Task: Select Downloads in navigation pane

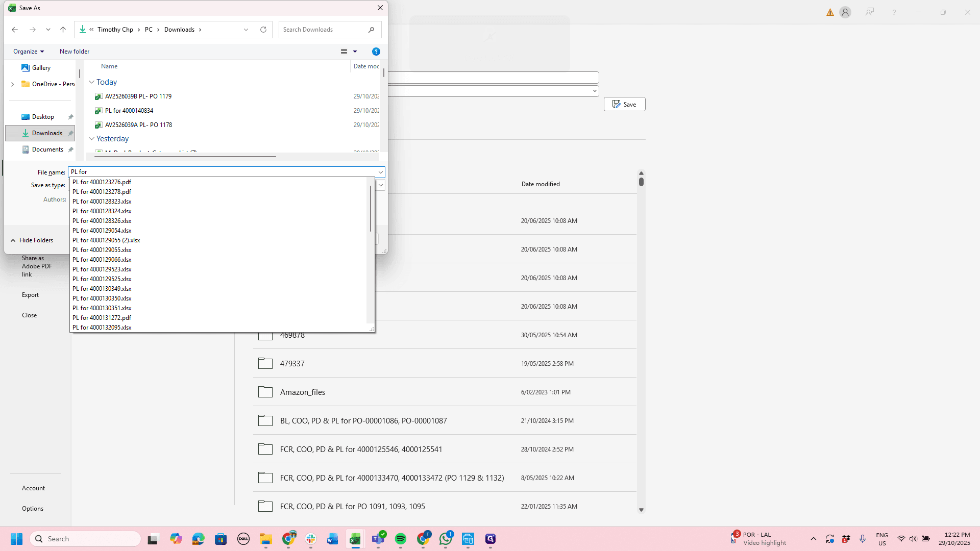Action: (40, 133)
